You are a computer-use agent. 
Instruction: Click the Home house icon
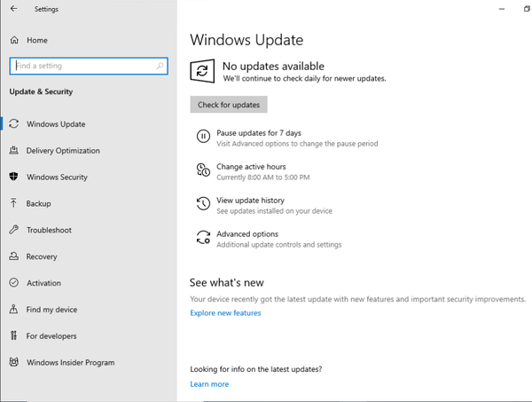pyautogui.click(x=14, y=40)
